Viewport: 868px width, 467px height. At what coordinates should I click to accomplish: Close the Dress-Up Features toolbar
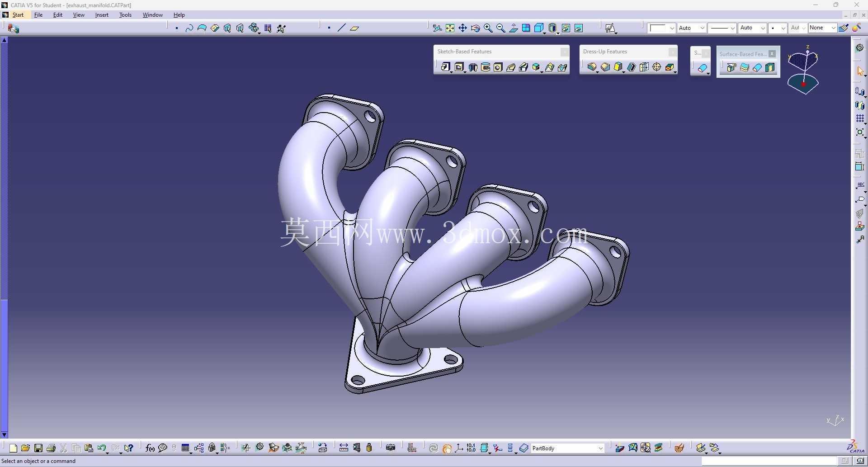[x=673, y=52]
